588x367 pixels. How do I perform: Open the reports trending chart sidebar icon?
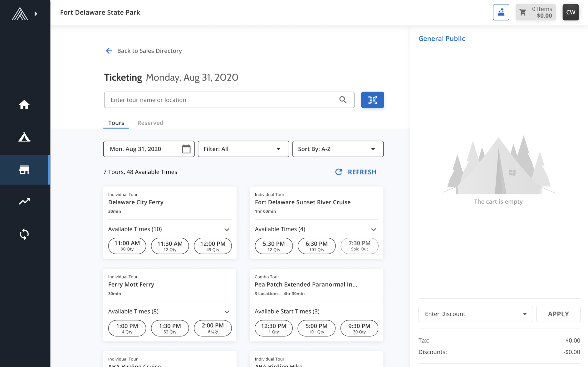tap(24, 201)
